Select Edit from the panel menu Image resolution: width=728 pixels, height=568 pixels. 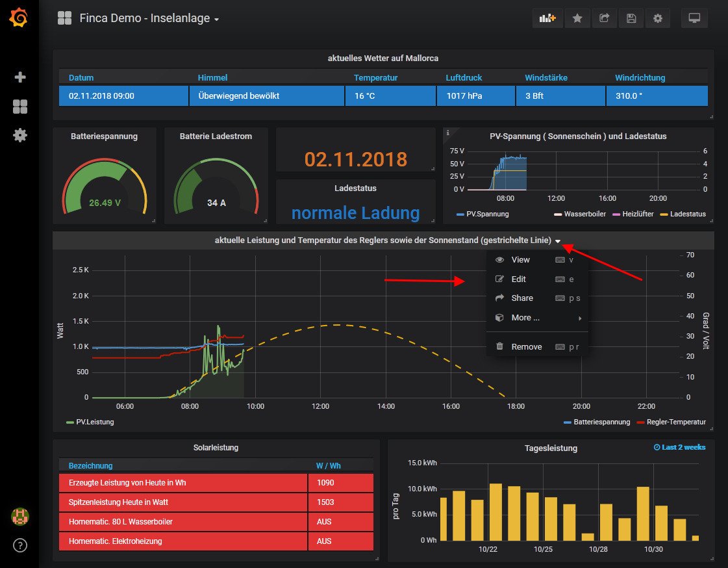pos(518,279)
